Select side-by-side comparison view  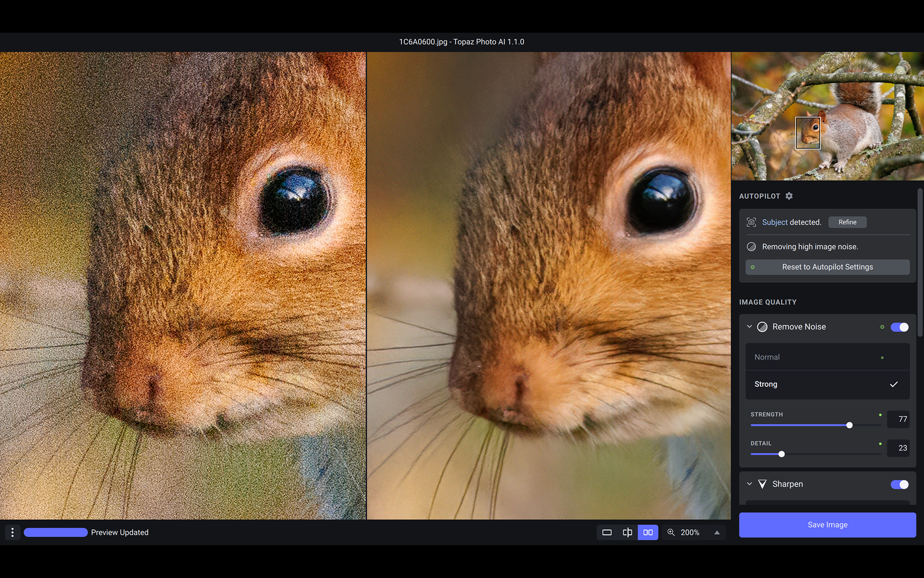[x=648, y=532]
